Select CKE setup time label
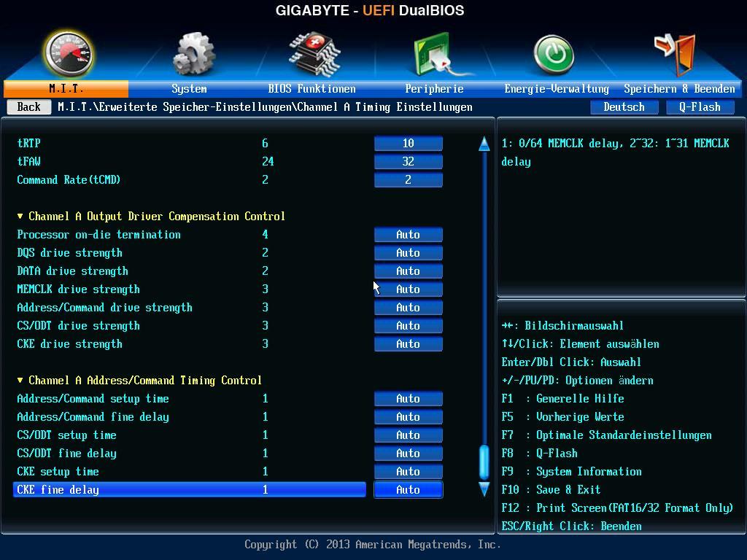The image size is (747, 560). coord(58,472)
